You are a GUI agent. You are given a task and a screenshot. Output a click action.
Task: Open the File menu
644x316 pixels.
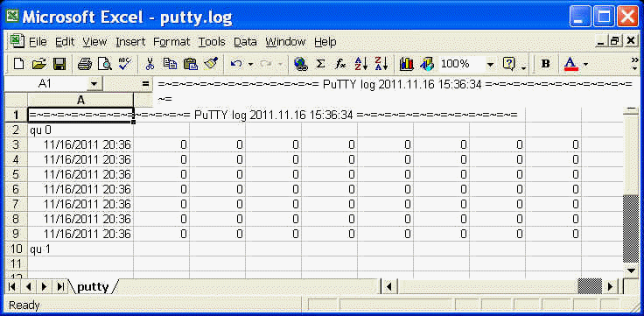tap(38, 42)
